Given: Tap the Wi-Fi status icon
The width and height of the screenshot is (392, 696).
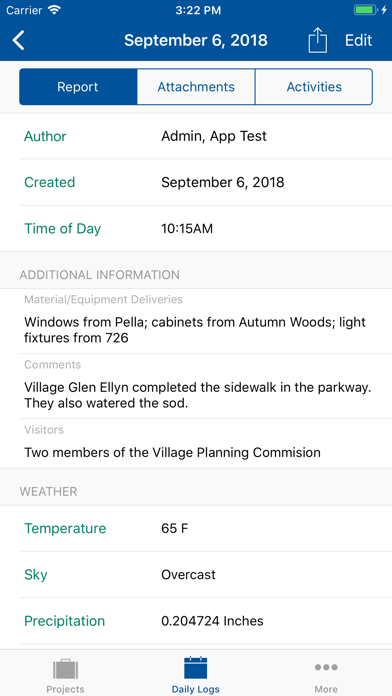Looking at the screenshot, I should click(54, 10).
